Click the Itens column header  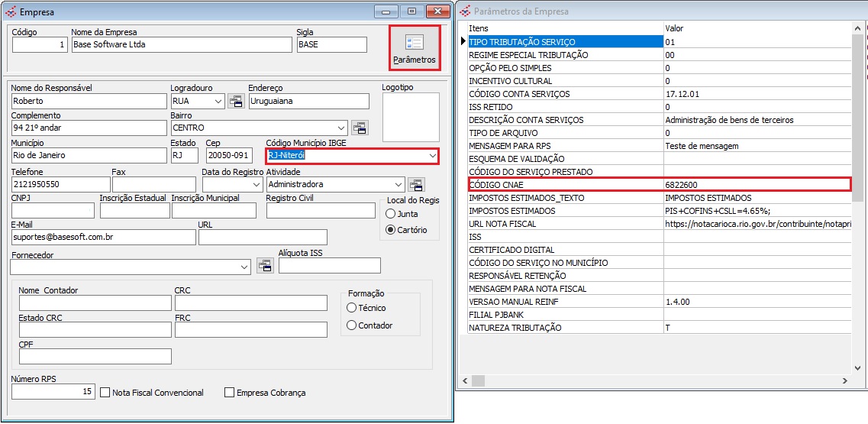(565, 28)
